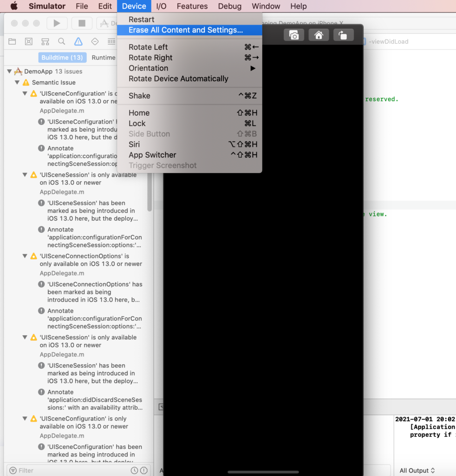Choose Lock menu item
Screen dimensions: 456x476
[189, 123]
